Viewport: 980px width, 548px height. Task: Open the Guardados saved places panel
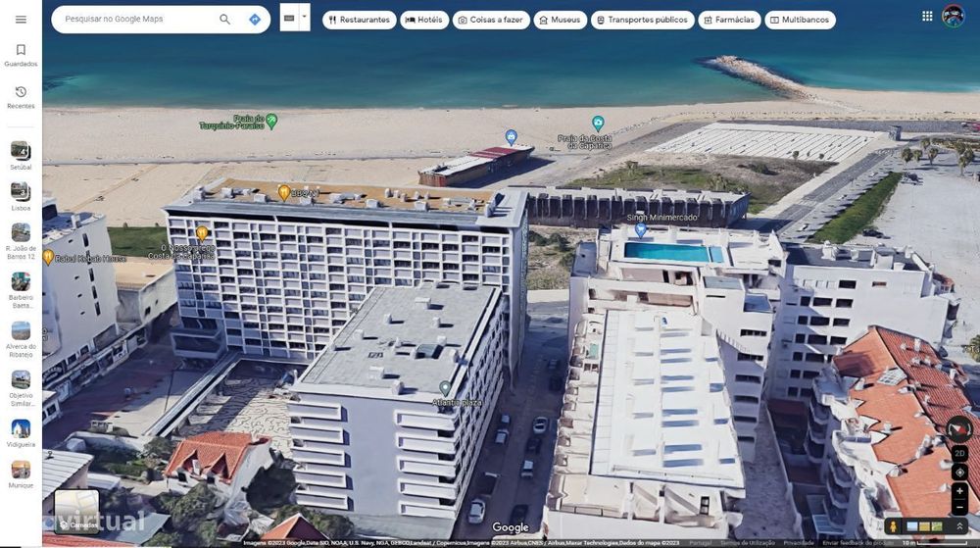point(21,55)
